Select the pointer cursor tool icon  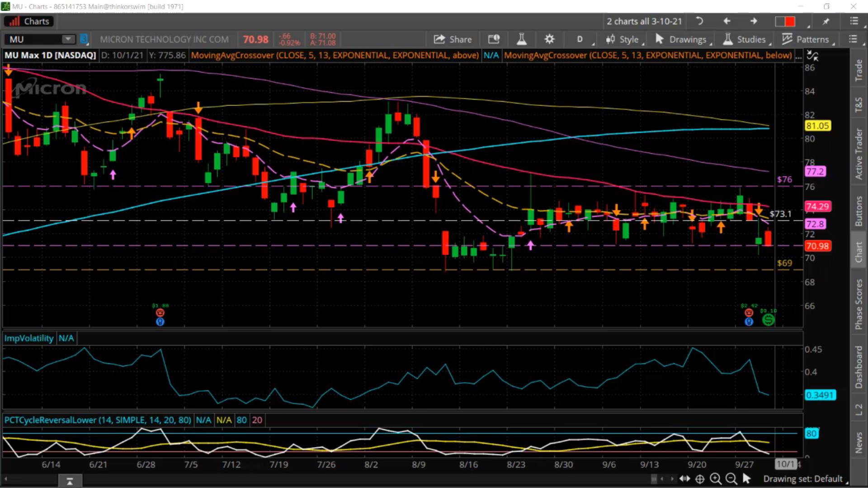pyautogui.click(x=746, y=479)
